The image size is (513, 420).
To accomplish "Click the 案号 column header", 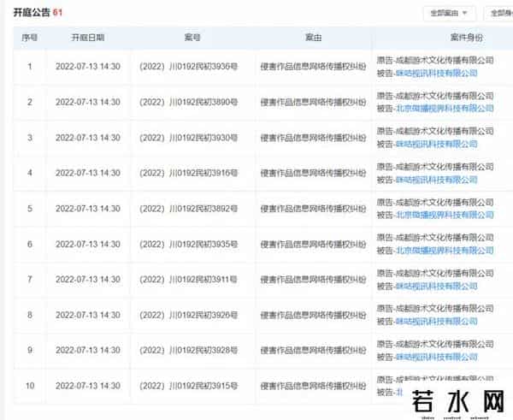I will click(x=192, y=38).
